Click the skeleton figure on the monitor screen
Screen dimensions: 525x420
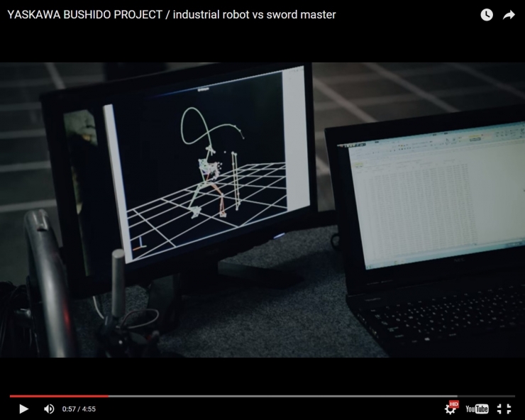[x=211, y=174]
